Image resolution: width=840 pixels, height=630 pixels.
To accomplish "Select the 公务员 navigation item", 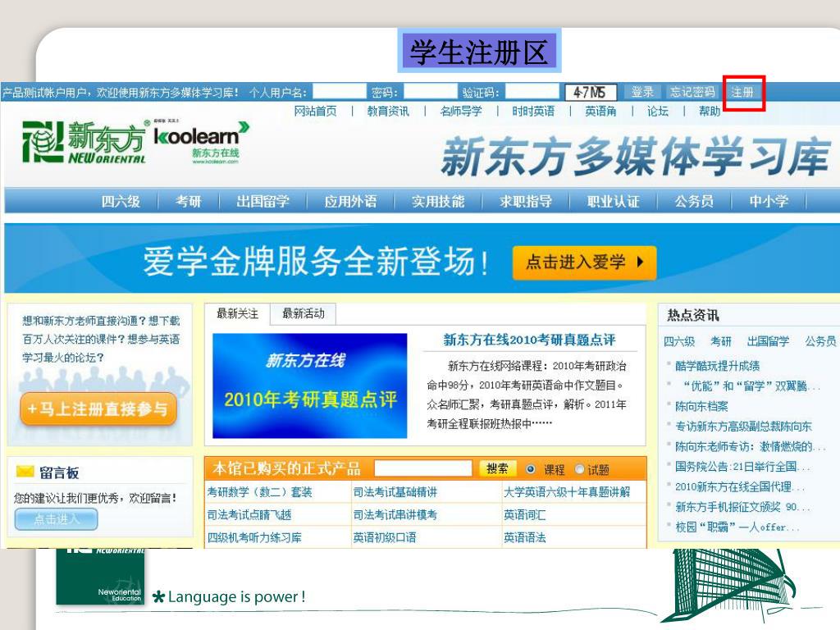I will click(x=693, y=201).
